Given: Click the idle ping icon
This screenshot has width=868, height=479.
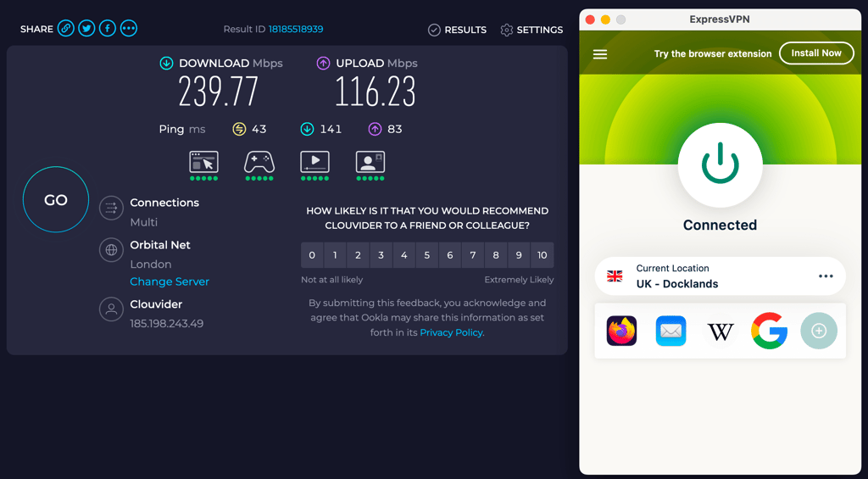Looking at the screenshot, I should 238,129.
